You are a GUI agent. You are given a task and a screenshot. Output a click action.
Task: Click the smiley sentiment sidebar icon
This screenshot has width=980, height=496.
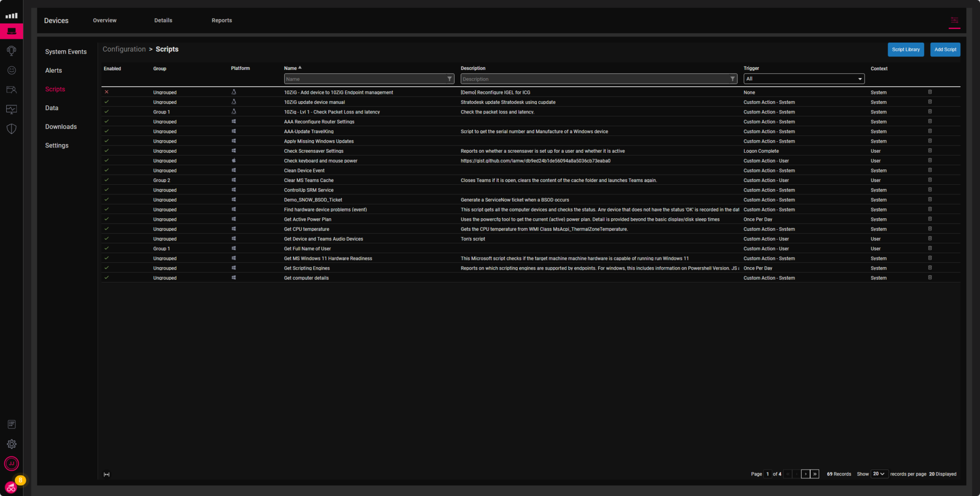[x=11, y=70]
